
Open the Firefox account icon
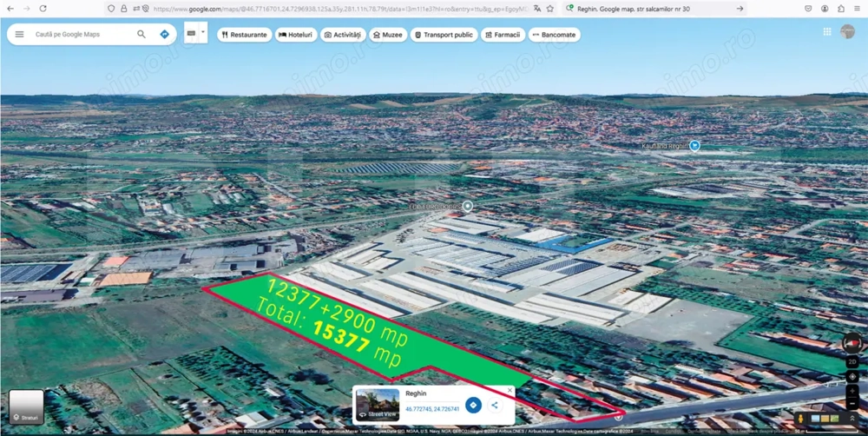click(x=825, y=9)
